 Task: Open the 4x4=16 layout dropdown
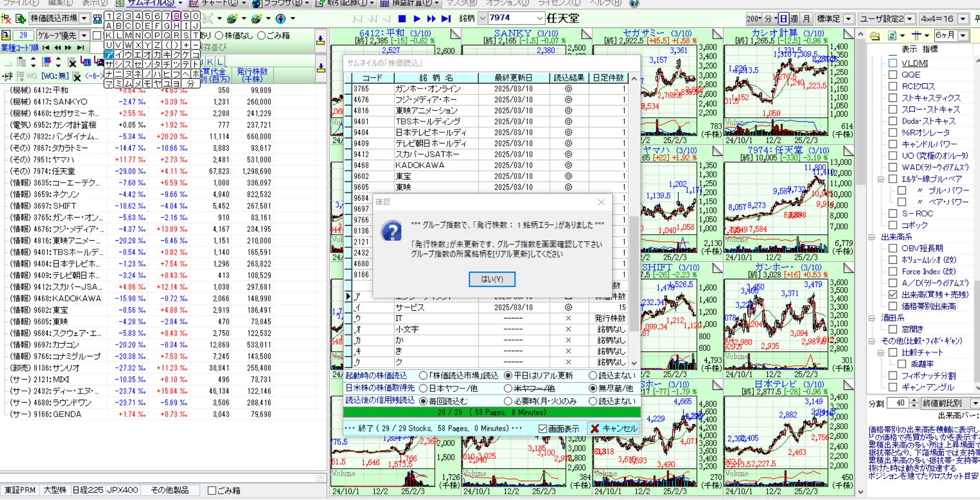[963, 19]
